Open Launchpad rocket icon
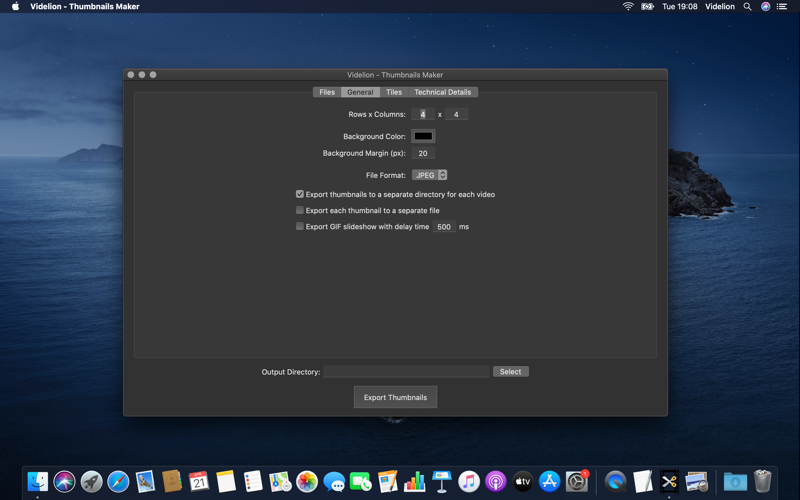The image size is (800, 500). click(x=91, y=481)
